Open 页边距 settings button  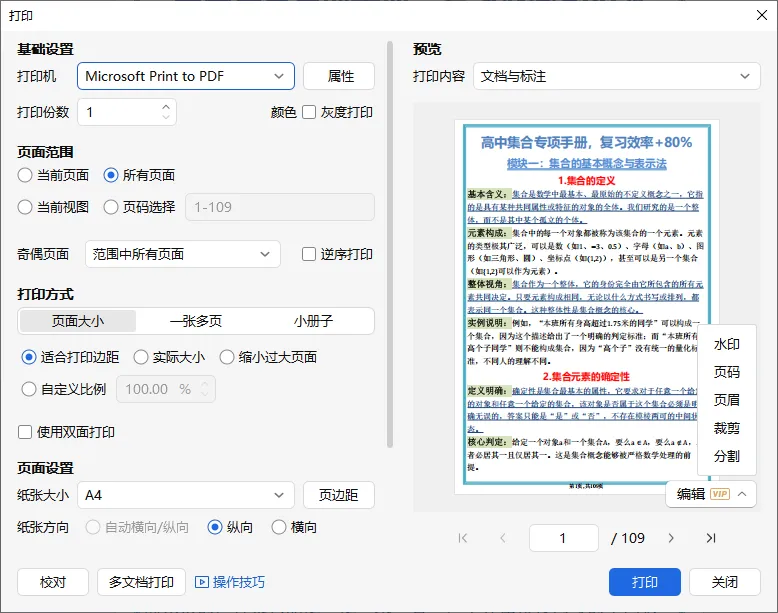tap(339, 495)
